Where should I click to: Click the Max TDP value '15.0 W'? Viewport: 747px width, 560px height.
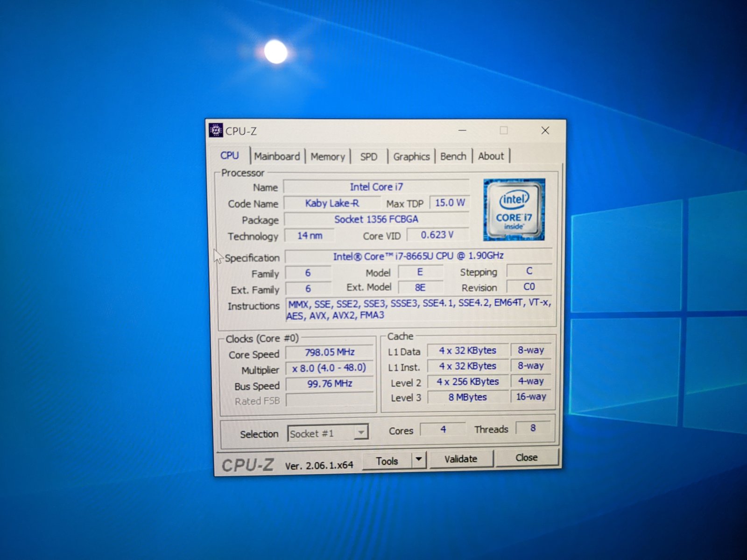point(450,203)
